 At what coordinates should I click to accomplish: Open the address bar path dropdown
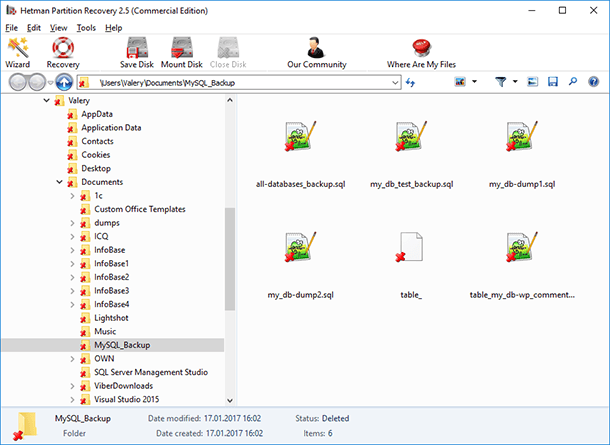click(395, 82)
